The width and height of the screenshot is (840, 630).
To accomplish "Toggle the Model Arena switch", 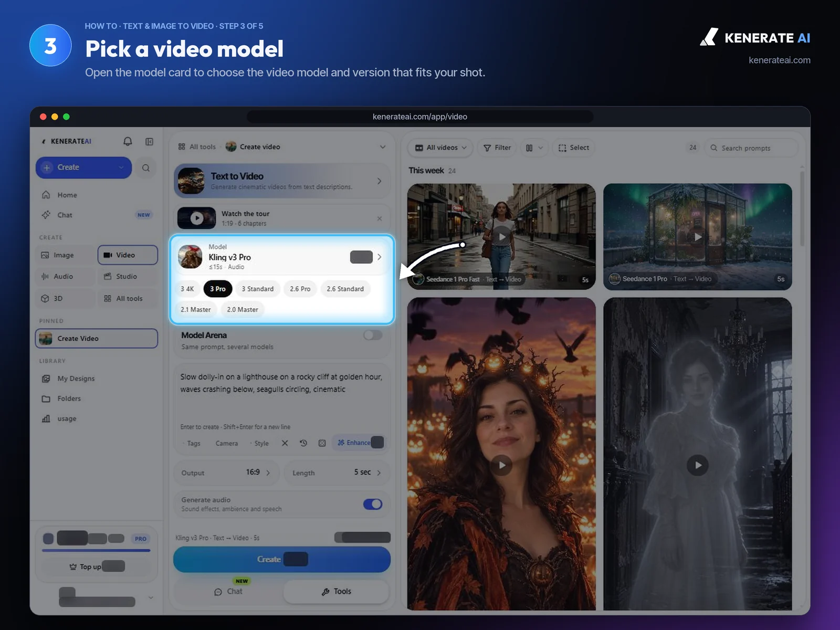I will click(373, 335).
